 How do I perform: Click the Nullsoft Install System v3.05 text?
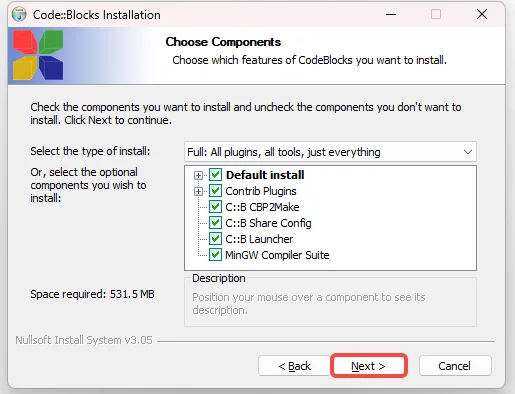click(x=84, y=340)
